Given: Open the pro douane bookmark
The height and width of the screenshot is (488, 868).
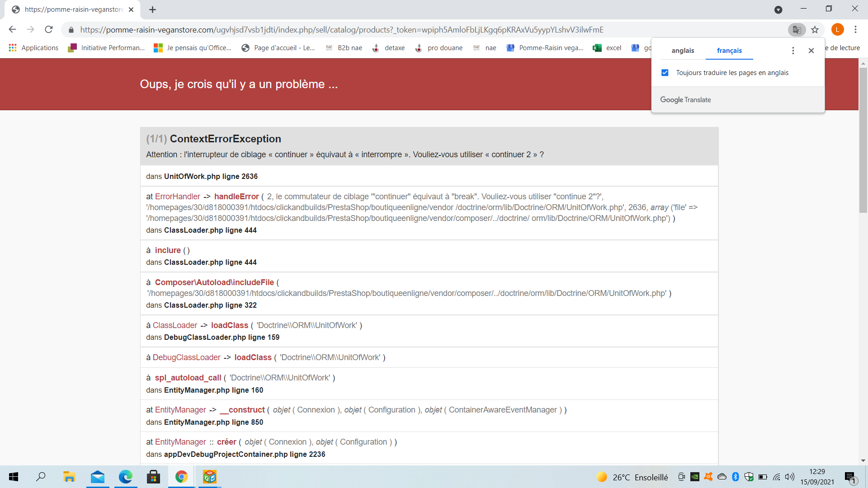Looking at the screenshot, I should click(x=439, y=48).
